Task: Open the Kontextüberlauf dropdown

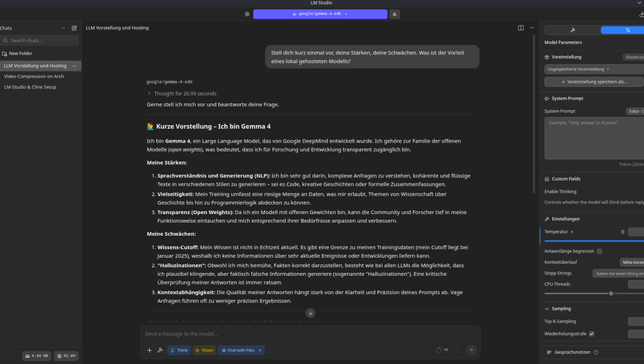Action: [x=632, y=262]
